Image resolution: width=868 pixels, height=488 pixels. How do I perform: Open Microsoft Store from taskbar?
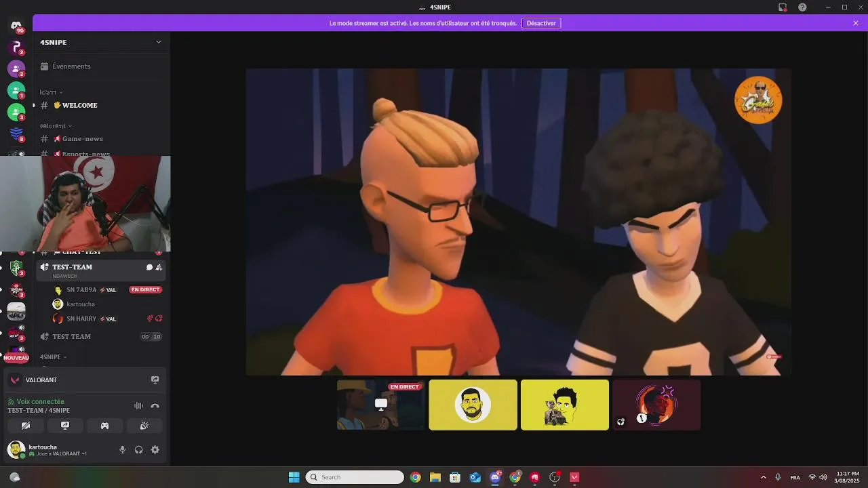[x=455, y=477]
